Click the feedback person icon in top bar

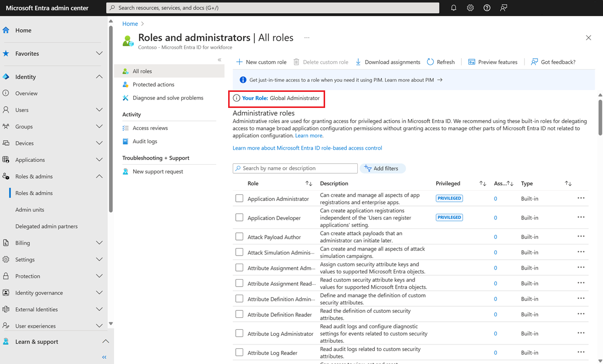tap(504, 8)
